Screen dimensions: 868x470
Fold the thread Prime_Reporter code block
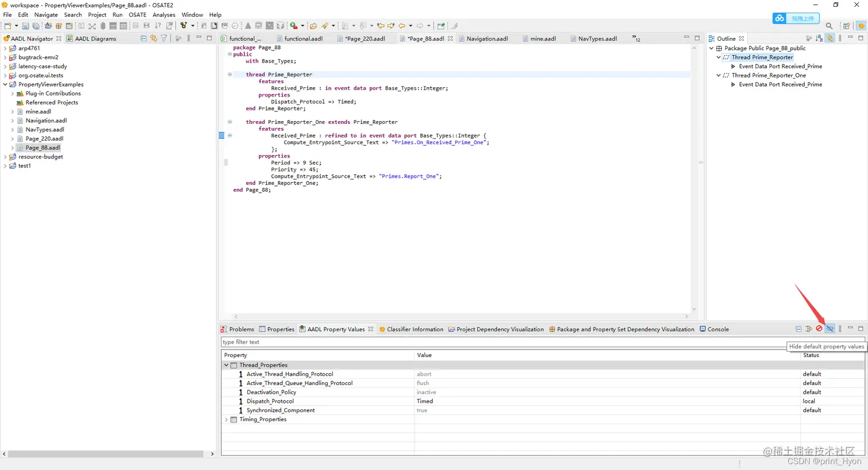(230, 75)
